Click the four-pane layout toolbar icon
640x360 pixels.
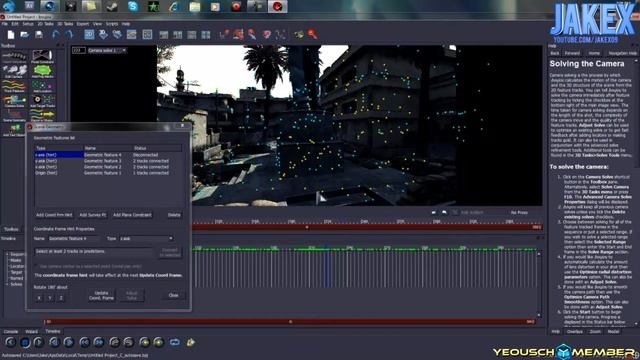[206, 35]
